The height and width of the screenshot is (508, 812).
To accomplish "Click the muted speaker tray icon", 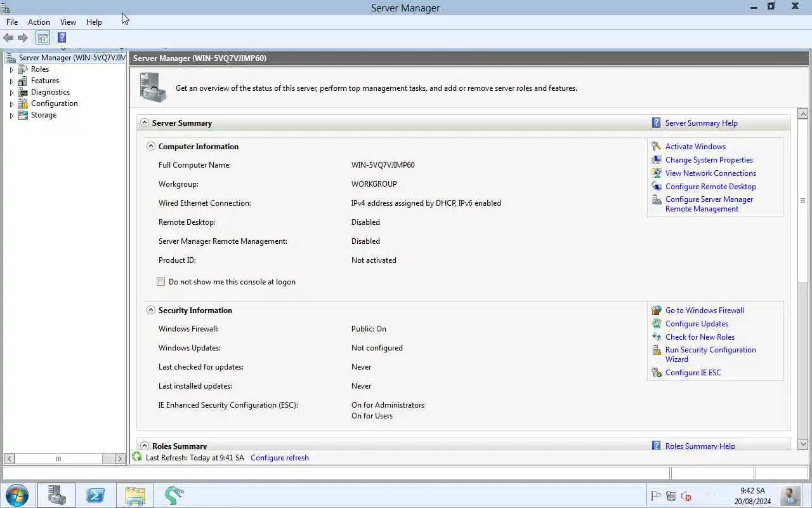I will [x=686, y=496].
